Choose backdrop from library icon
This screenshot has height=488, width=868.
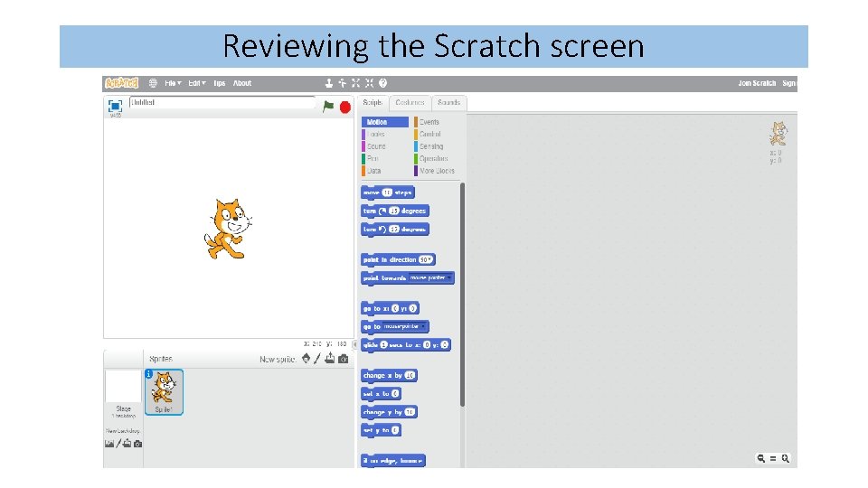[x=109, y=444]
